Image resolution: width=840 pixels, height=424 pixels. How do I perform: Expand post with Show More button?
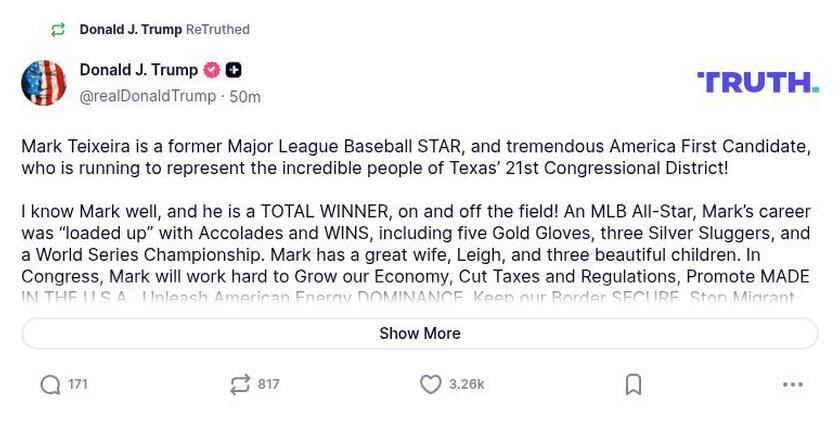pyautogui.click(x=420, y=333)
